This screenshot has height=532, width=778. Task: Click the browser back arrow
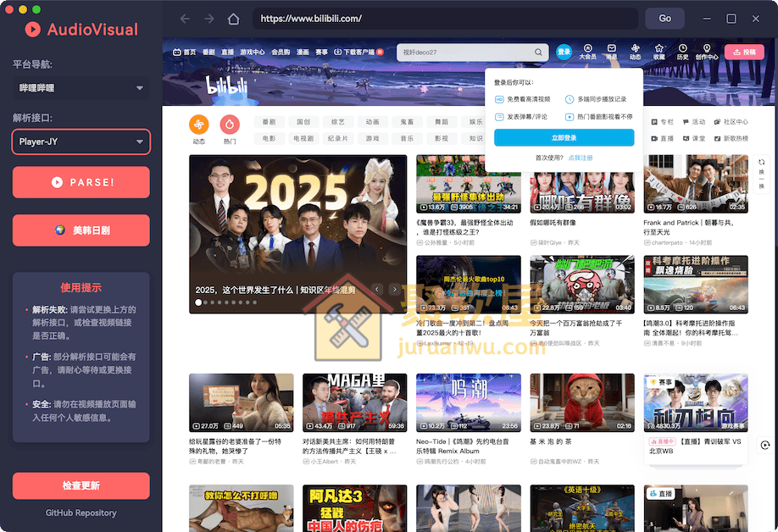[x=185, y=18]
